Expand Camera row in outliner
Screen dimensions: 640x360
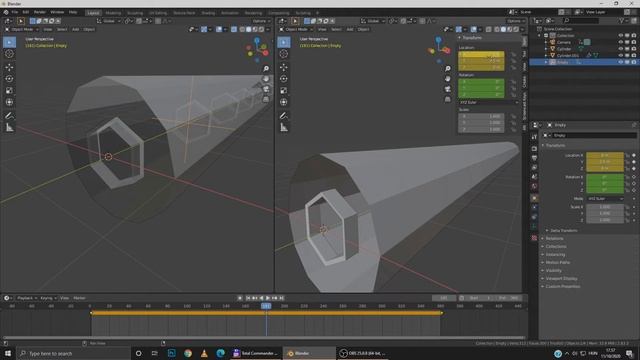point(546,42)
